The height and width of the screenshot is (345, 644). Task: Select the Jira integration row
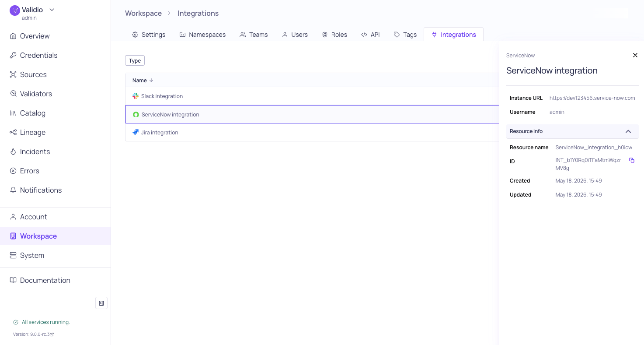coord(312,132)
